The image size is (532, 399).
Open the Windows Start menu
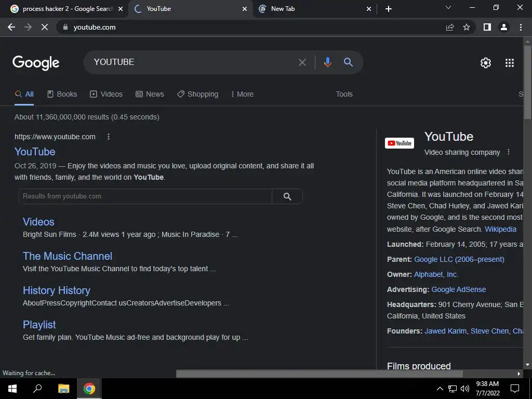(x=12, y=389)
